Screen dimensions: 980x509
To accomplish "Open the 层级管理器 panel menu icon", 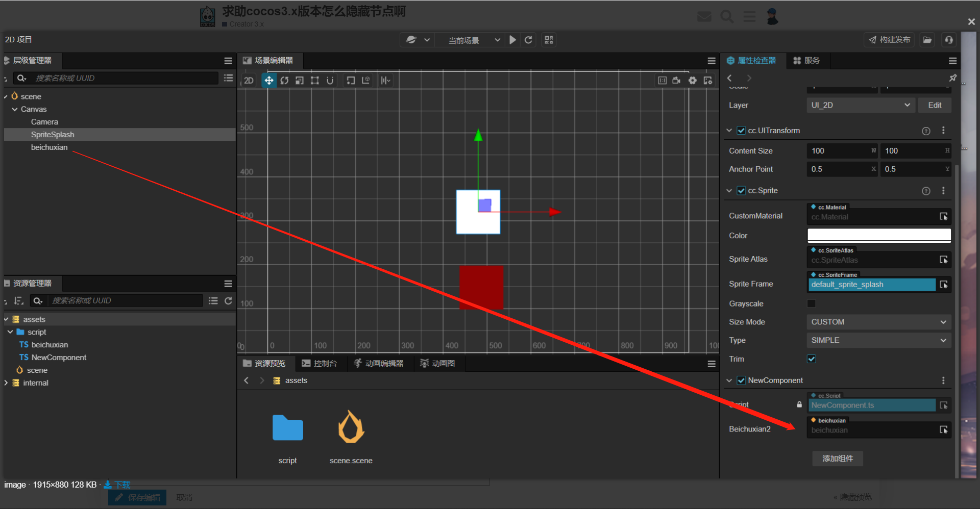I will click(228, 61).
